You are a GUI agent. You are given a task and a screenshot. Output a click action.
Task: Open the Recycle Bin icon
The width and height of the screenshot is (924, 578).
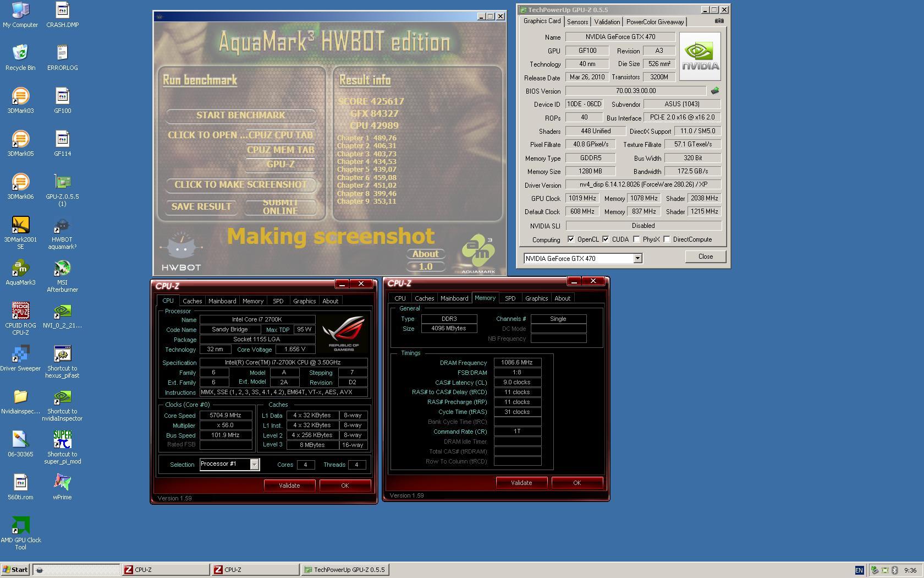(20, 57)
